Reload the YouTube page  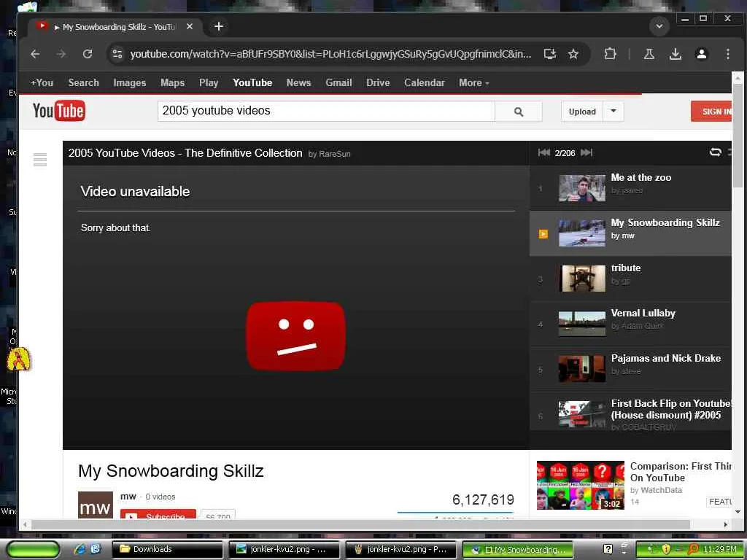(88, 54)
